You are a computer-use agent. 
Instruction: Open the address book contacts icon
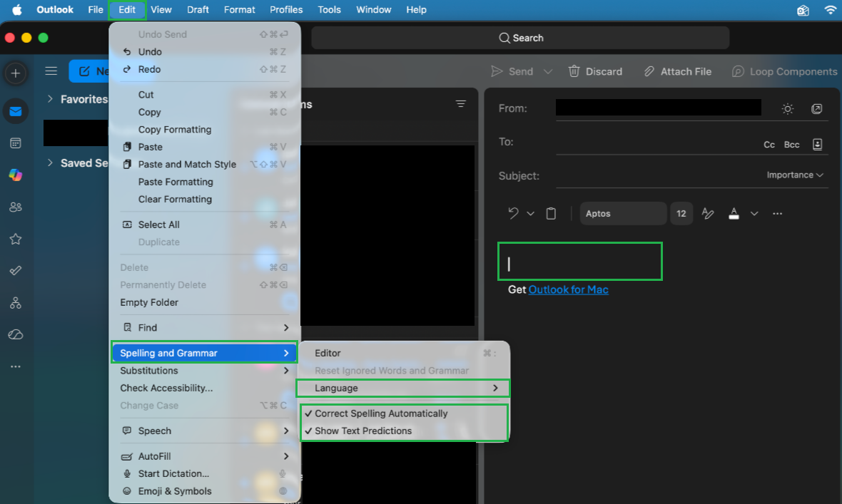[817, 145]
